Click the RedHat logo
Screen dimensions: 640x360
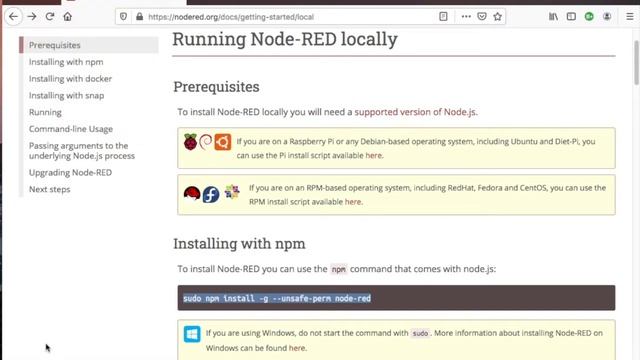(192, 193)
